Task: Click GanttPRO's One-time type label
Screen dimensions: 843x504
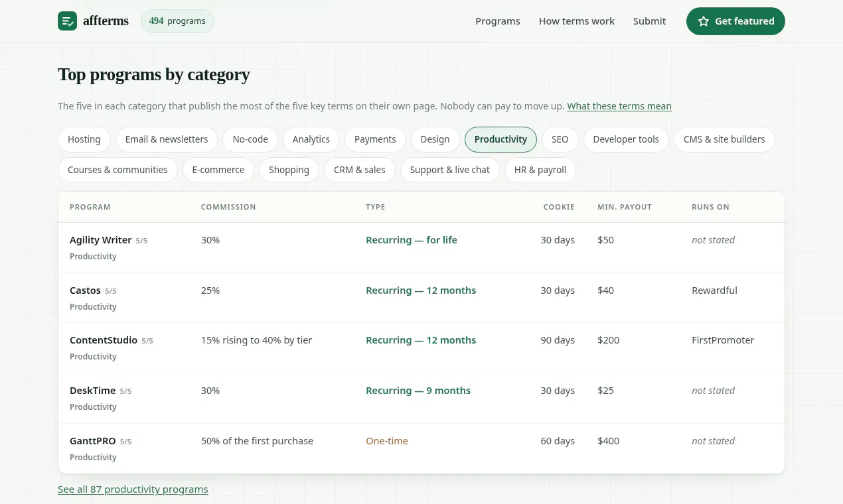Action: click(x=387, y=441)
